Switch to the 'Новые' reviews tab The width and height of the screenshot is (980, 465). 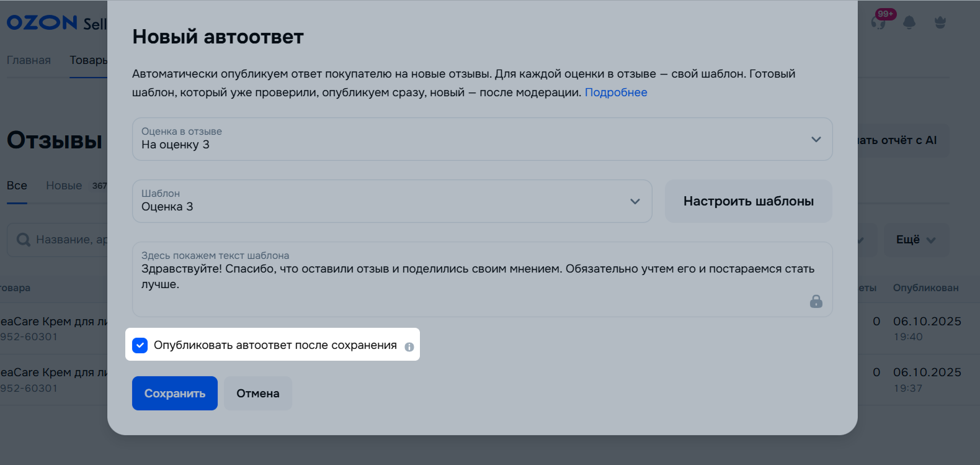pos(64,186)
